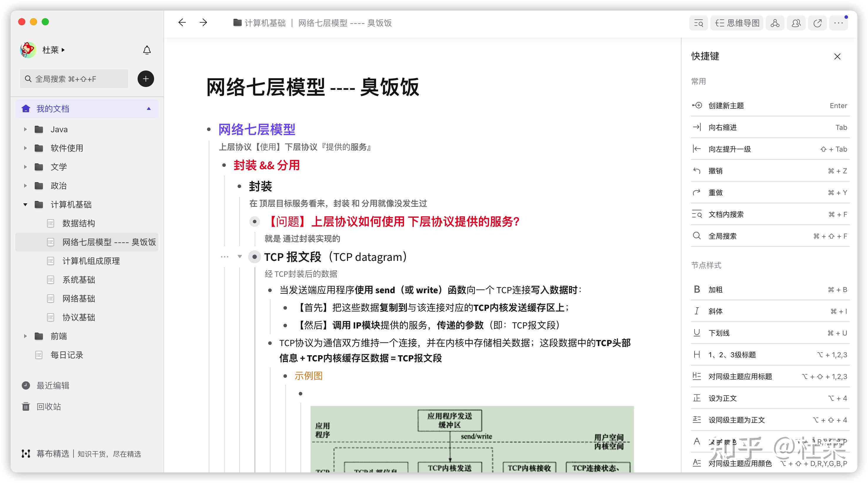Open node menu dots beside TCP 报文段
868x483 pixels.
224,257
